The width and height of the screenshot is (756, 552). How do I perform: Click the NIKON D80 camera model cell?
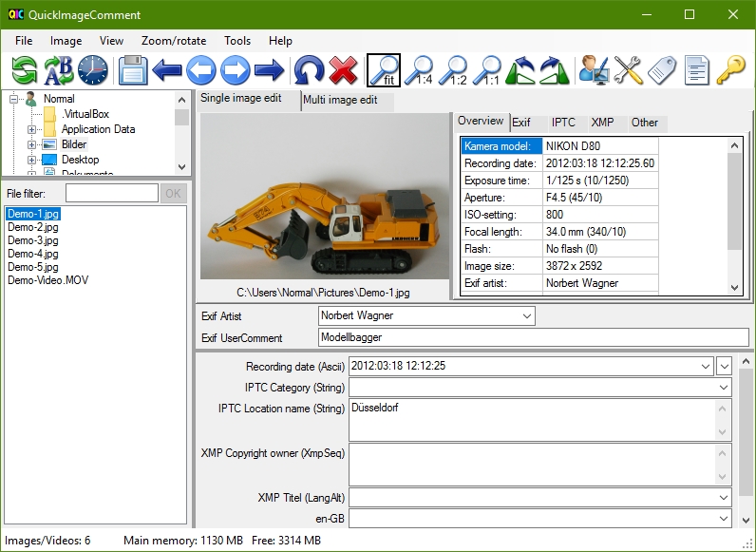[600, 146]
